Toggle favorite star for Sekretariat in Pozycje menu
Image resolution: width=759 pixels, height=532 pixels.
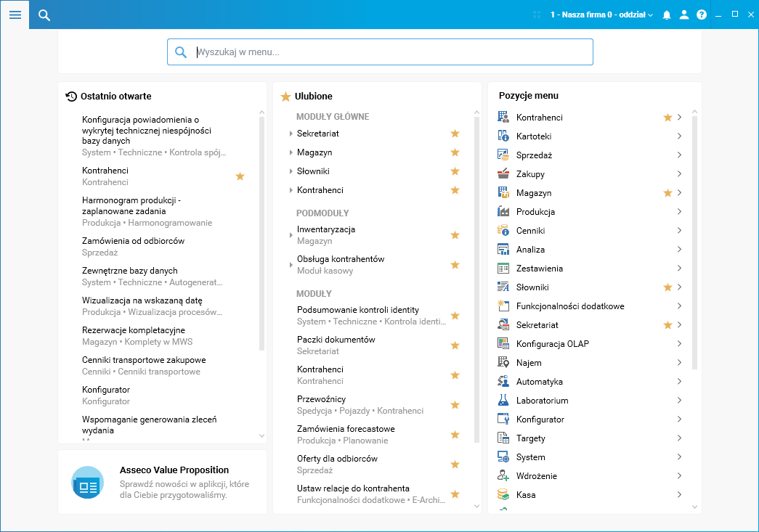click(x=667, y=324)
